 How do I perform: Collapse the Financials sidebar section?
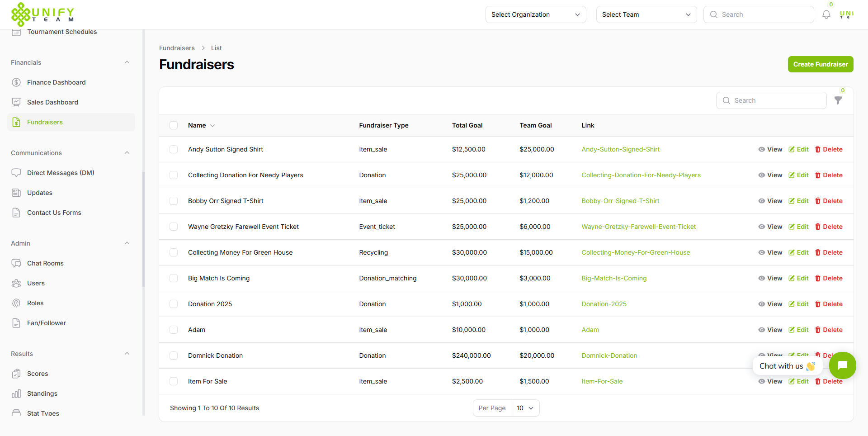(127, 62)
